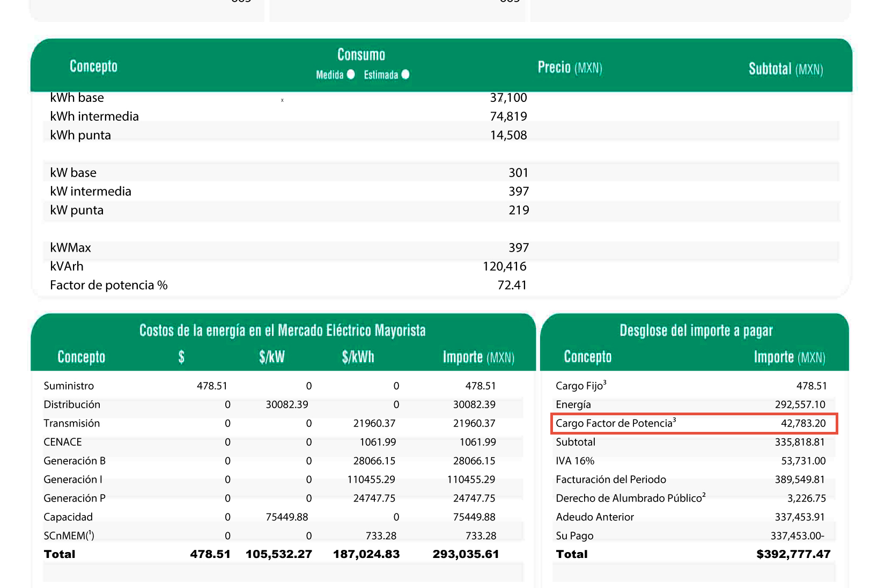Click total $/kWh value 187,024.83
The height and width of the screenshot is (588, 885).
[366, 554]
